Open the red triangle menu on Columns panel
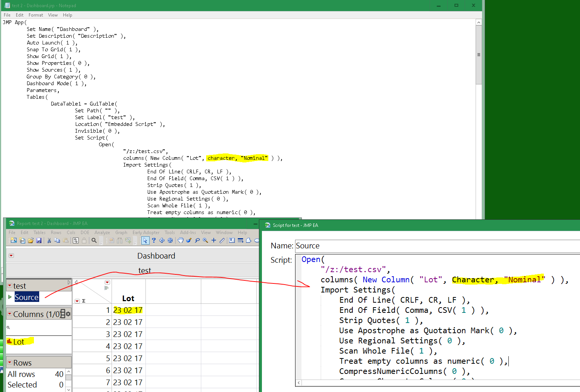This screenshot has width=580, height=392. click(9, 314)
